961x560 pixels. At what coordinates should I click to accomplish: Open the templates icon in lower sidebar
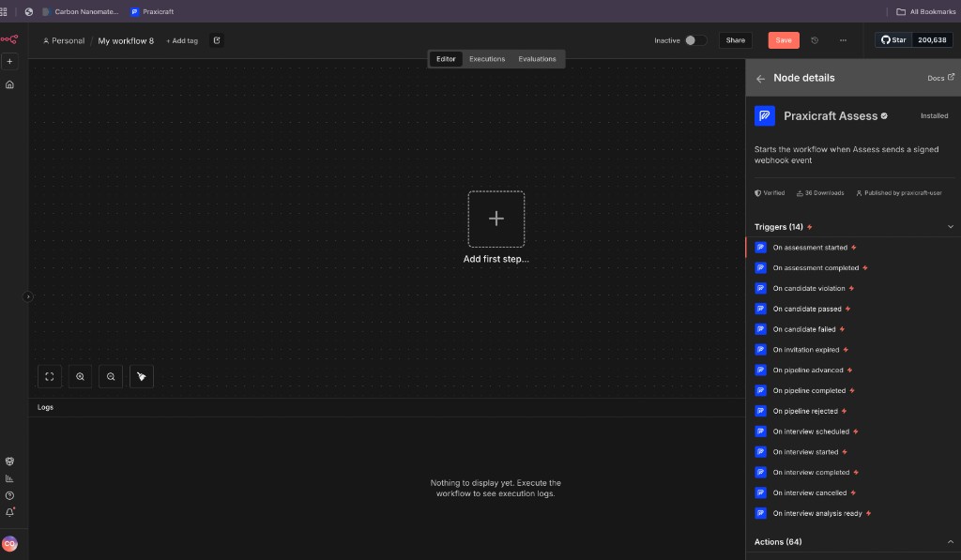pyautogui.click(x=9, y=462)
